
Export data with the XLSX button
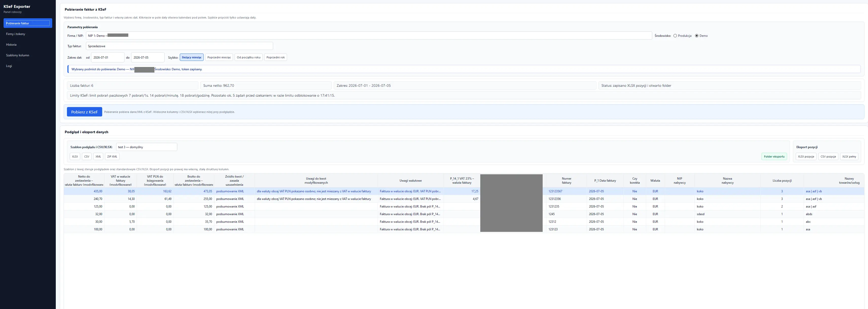[x=75, y=157]
